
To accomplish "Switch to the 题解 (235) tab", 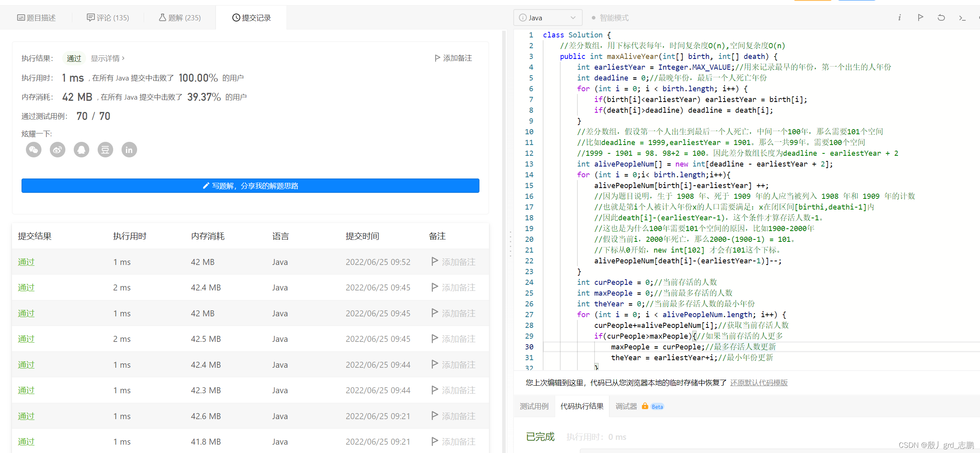I will [x=180, y=18].
